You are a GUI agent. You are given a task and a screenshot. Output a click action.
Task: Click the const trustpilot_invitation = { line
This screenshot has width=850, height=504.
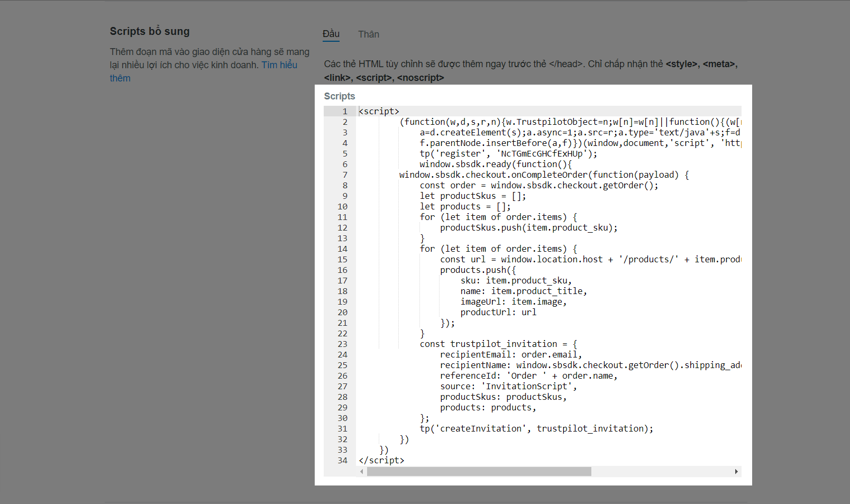coord(499,344)
